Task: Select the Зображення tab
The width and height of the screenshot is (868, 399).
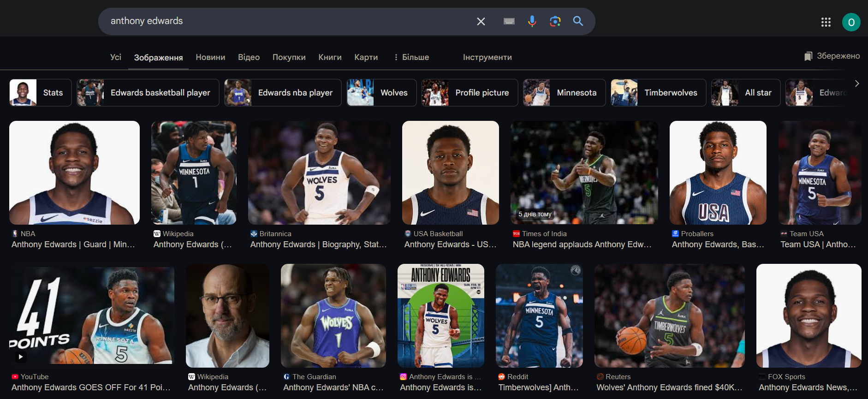Action: 158,58
